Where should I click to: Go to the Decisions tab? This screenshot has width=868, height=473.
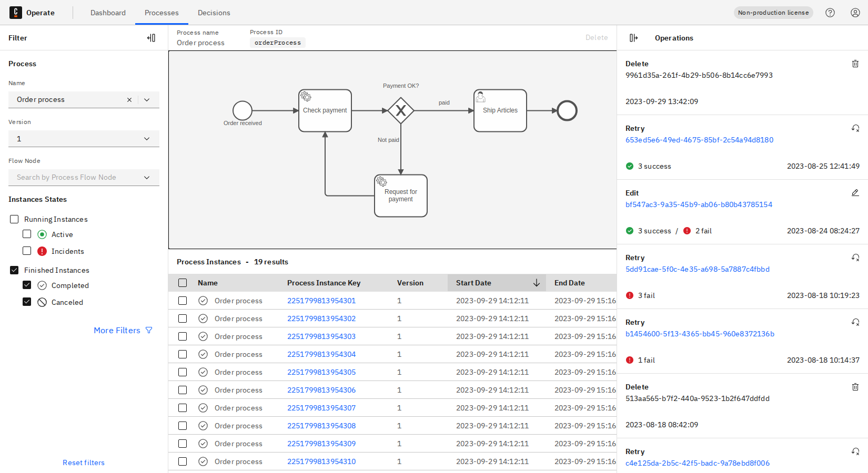(214, 13)
